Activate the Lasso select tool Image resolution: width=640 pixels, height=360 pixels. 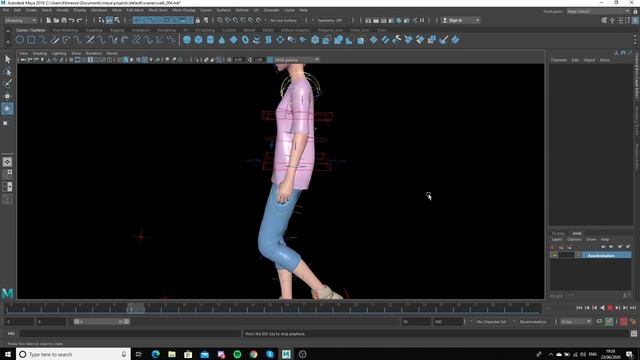pos(7,72)
